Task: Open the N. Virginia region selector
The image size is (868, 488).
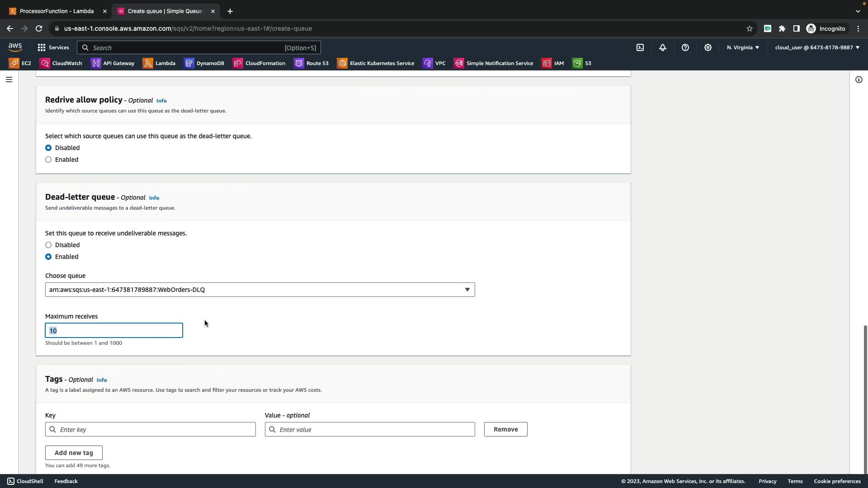Action: 743,47
